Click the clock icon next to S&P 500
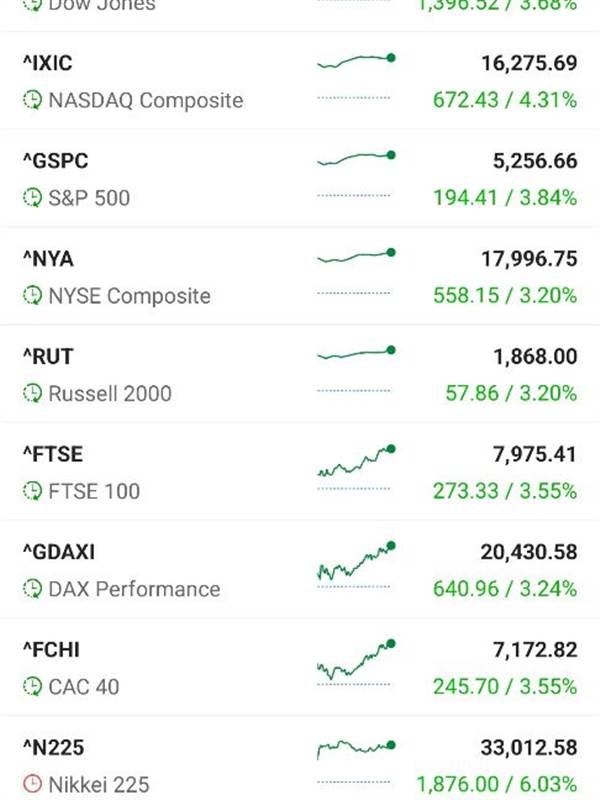The image size is (600, 800). click(33, 198)
